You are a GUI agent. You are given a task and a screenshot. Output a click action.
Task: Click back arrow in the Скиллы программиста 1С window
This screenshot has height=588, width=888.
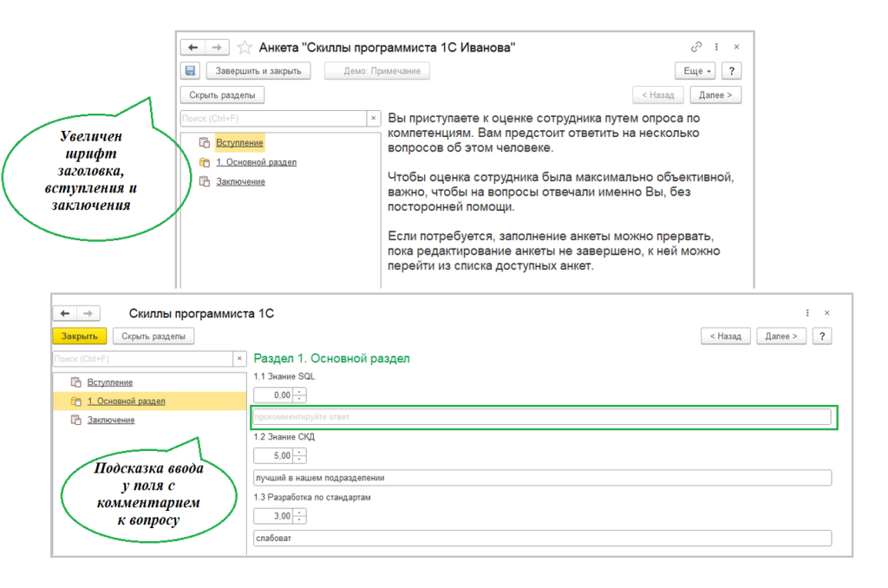point(65,313)
